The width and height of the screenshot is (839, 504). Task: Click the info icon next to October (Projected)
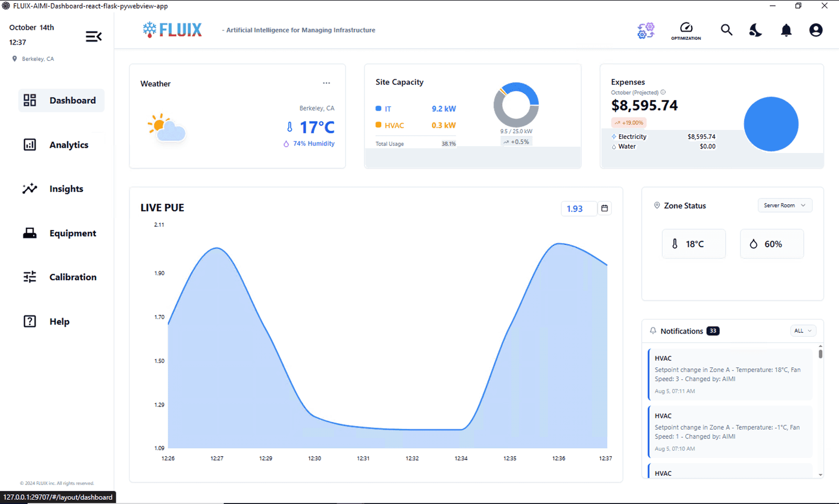[x=663, y=92]
